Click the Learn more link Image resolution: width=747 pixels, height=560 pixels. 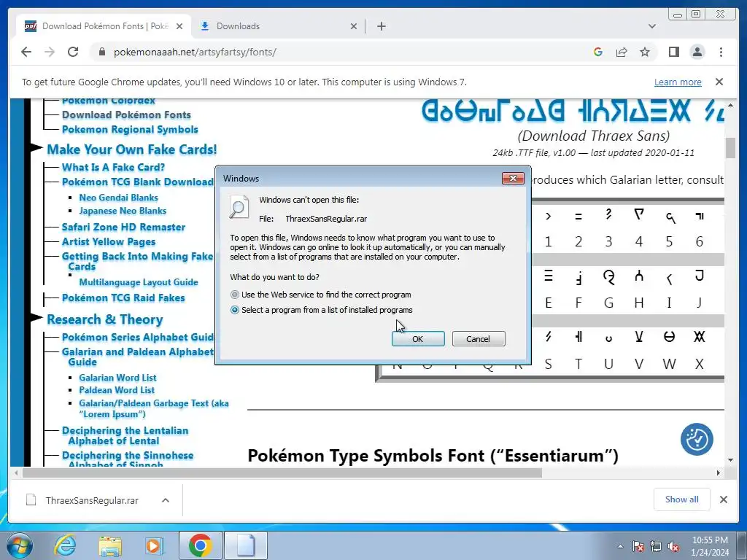(x=678, y=82)
